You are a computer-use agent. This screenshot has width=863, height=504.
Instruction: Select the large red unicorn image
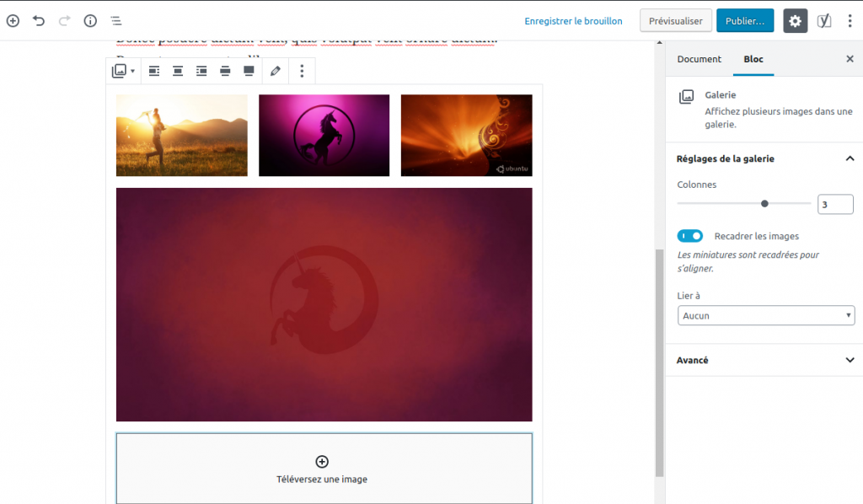coord(324,305)
